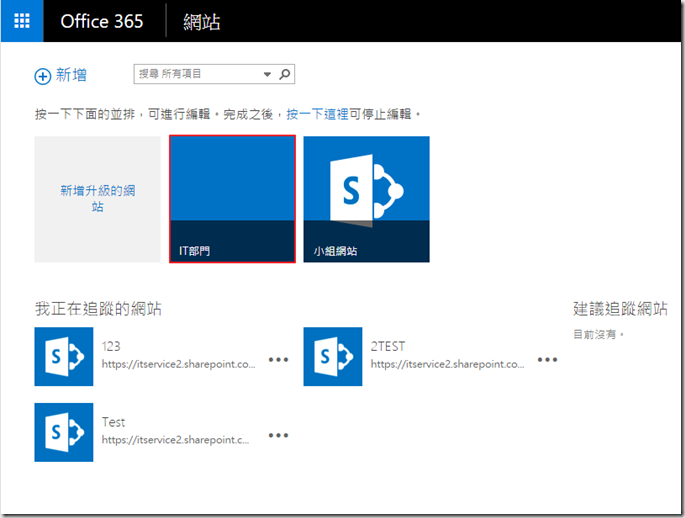
Task: Click the 搜尋 所有項目 search field
Action: click(197, 74)
